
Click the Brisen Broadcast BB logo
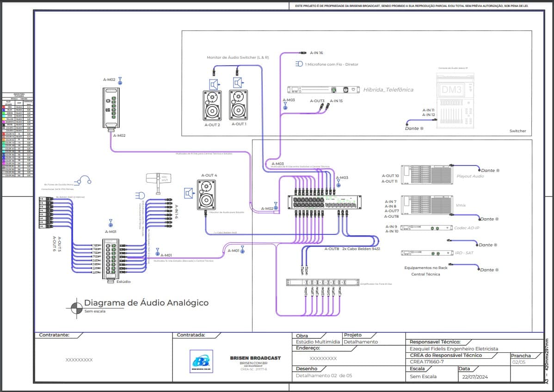[x=201, y=361]
